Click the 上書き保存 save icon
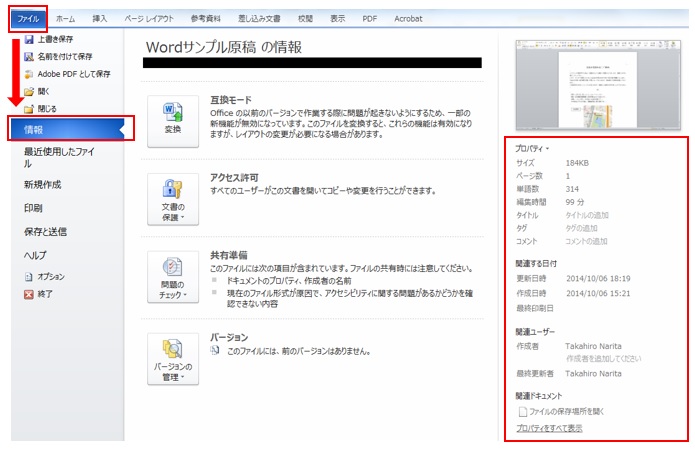The image size is (695, 450). (29, 39)
